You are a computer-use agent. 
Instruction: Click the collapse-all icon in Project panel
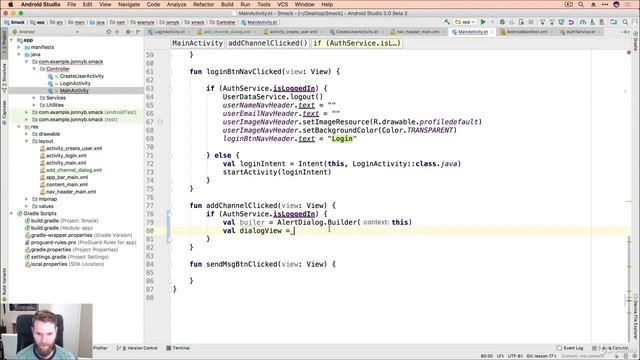[118, 31]
